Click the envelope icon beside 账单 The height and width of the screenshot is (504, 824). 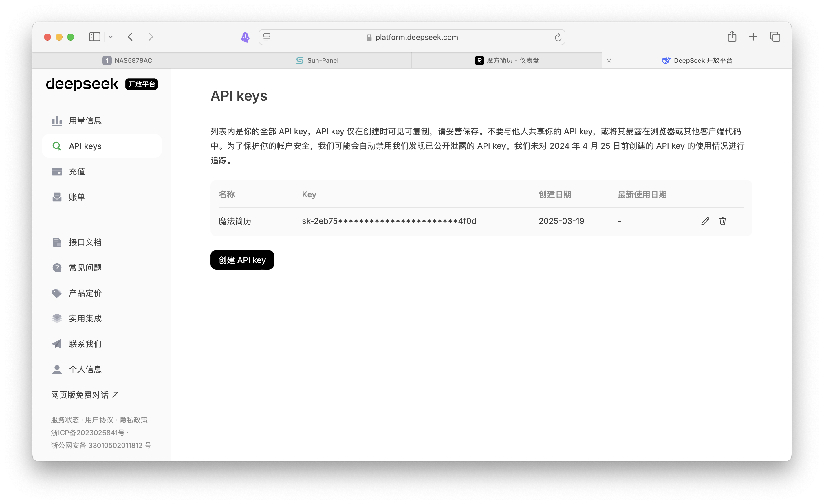57,197
